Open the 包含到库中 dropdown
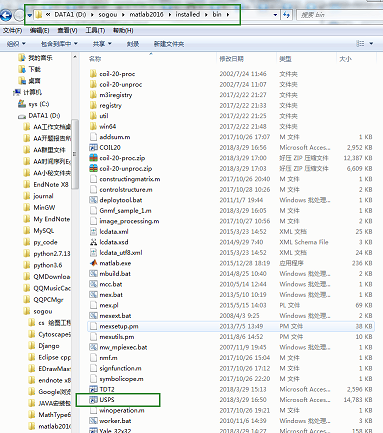The width and height of the screenshot is (383, 433). click(59, 44)
